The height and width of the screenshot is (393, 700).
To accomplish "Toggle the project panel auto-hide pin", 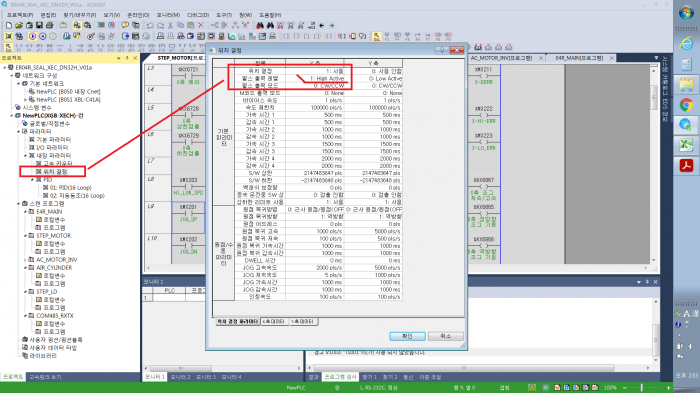I will 127,58.
